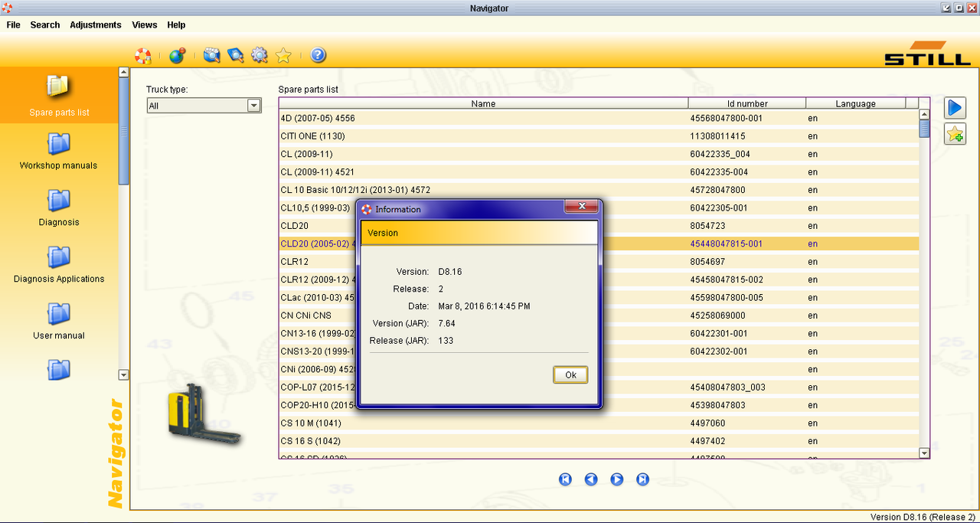Click the sidebar scrollbar up arrow
Image resolution: width=980 pixels, height=523 pixels.
(124, 73)
